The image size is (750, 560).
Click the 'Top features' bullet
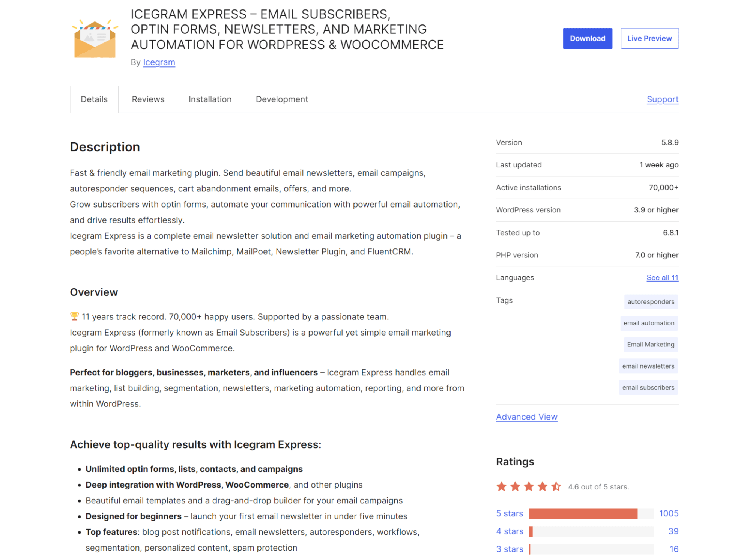[x=253, y=540]
